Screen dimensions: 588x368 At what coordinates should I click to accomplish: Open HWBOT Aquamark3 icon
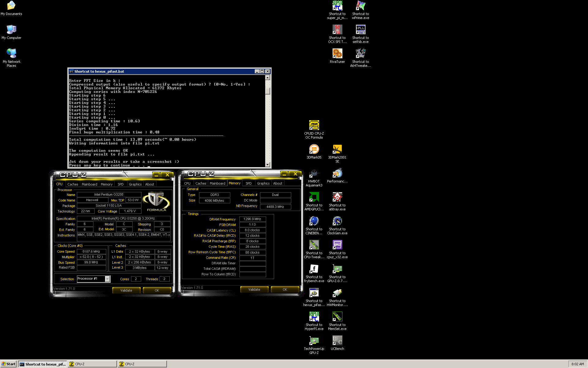(x=314, y=178)
